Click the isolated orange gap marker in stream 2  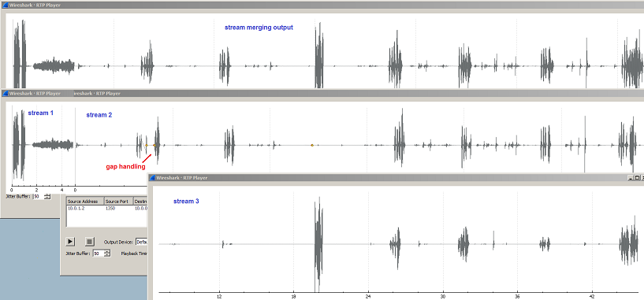312,146
